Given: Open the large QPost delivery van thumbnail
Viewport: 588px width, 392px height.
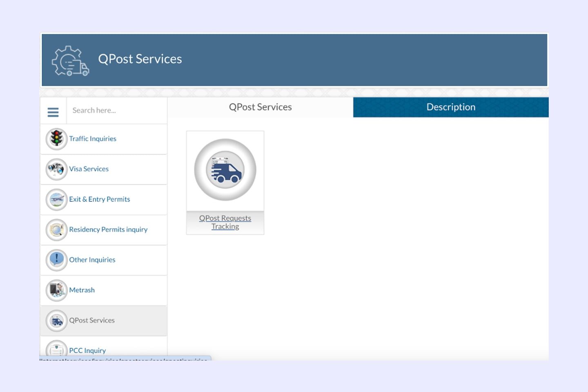Looking at the screenshot, I should pos(225,170).
